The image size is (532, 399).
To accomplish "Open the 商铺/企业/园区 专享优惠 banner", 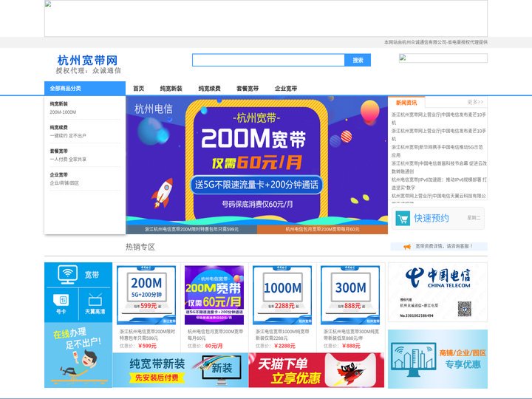I will (437, 359).
